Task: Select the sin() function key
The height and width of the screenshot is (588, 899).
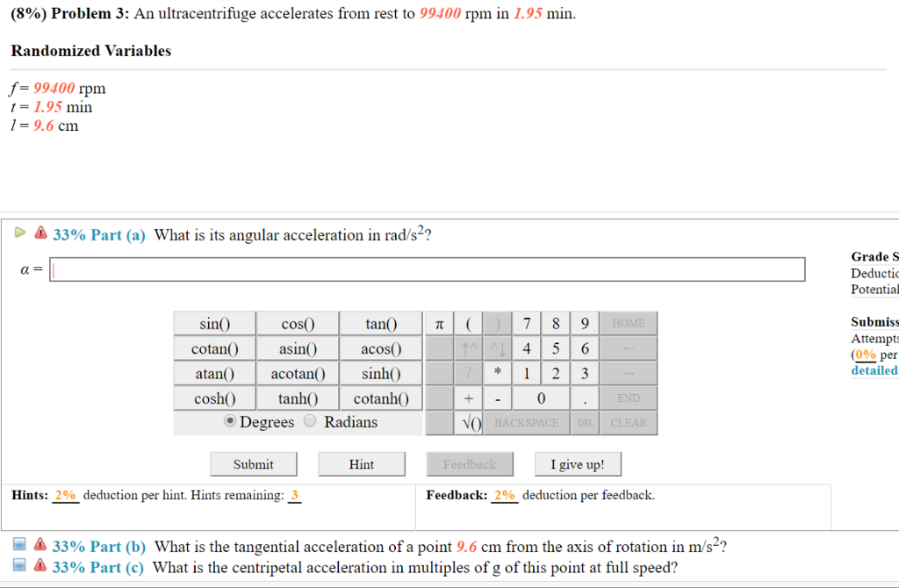Action: tap(215, 323)
